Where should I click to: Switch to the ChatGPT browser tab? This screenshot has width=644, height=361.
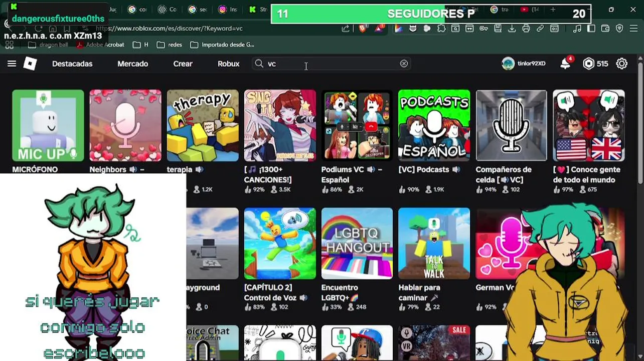[x=167, y=10]
